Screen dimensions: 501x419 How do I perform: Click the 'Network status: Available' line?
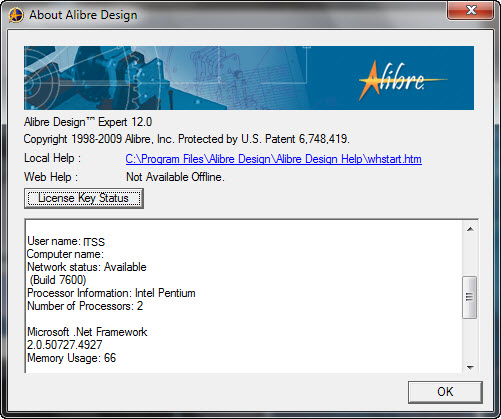click(x=87, y=267)
